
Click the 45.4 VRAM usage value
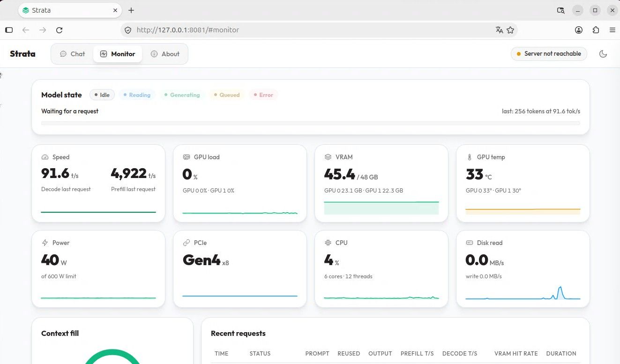[x=340, y=174]
